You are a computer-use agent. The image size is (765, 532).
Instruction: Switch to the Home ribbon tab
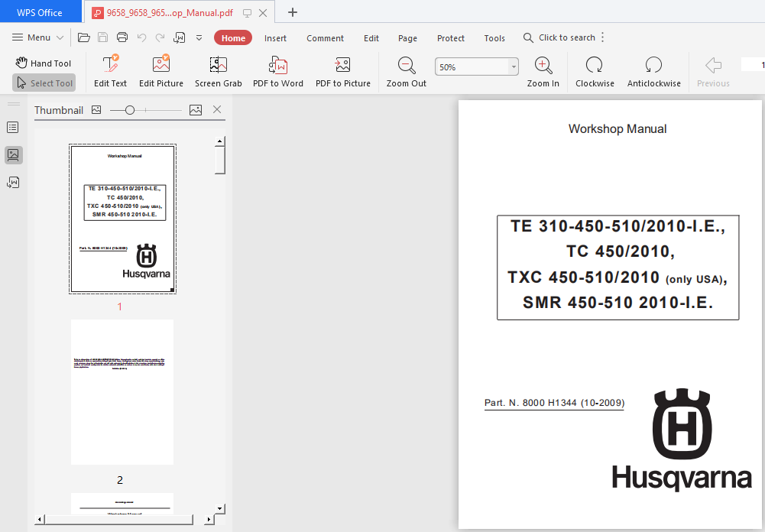point(233,38)
